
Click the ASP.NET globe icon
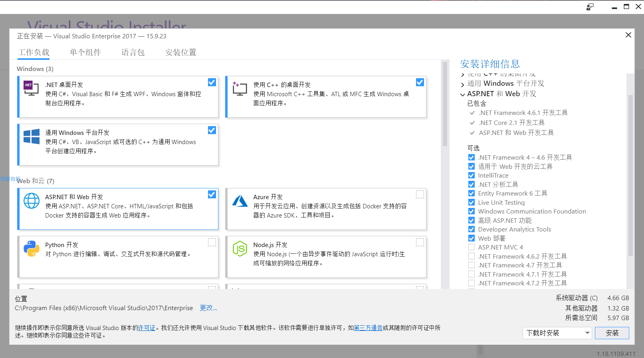click(32, 201)
